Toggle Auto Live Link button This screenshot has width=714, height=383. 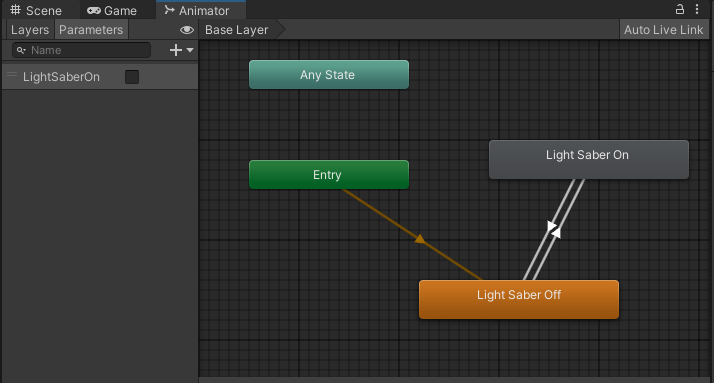tap(663, 30)
